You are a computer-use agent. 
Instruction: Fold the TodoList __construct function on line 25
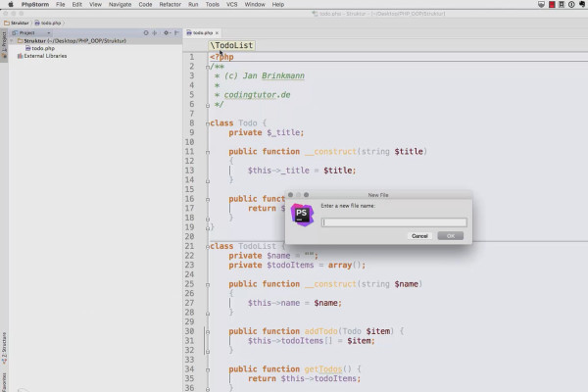tap(208, 284)
